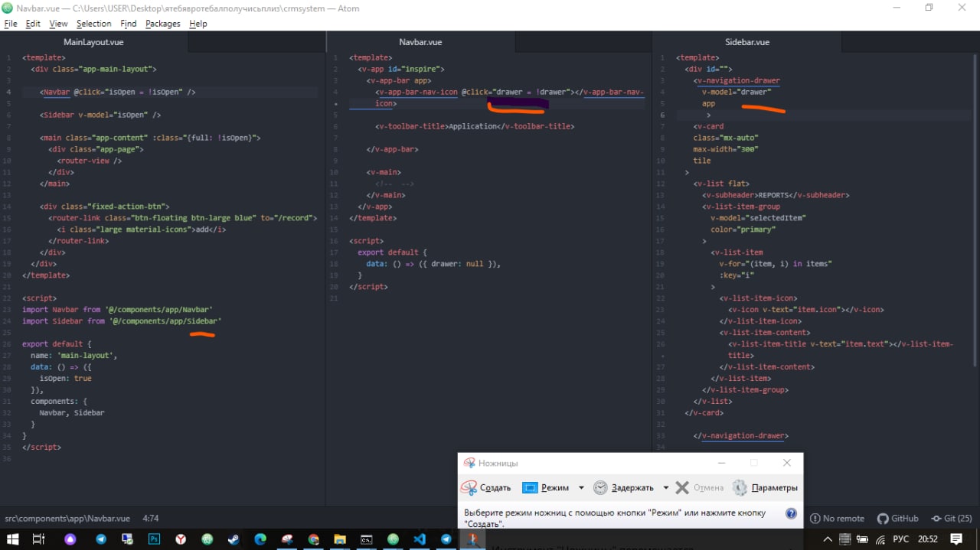The image size is (980, 550).
Task: Activate the Navbar.vue tab
Action: tap(420, 42)
